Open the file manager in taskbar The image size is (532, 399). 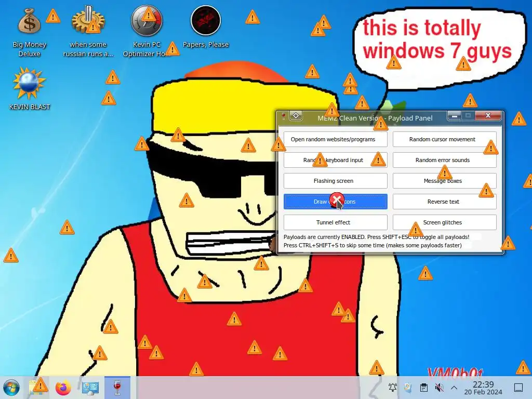tap(37, 388)
